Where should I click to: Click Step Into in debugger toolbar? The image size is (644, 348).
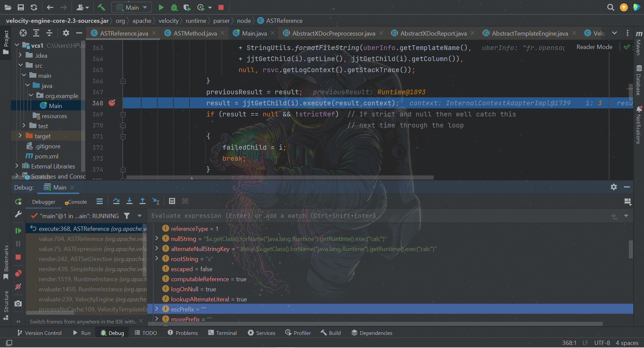pyautogui.click(x=129, y=201)
